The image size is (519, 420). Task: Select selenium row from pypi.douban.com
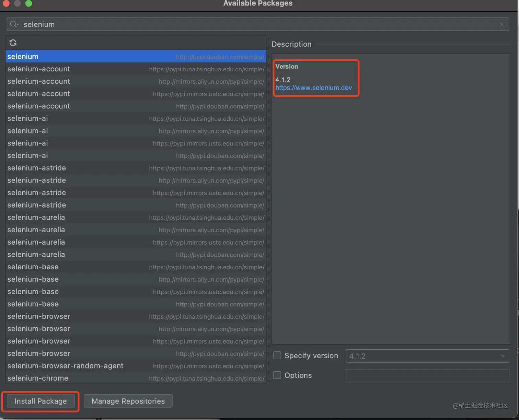136,57
